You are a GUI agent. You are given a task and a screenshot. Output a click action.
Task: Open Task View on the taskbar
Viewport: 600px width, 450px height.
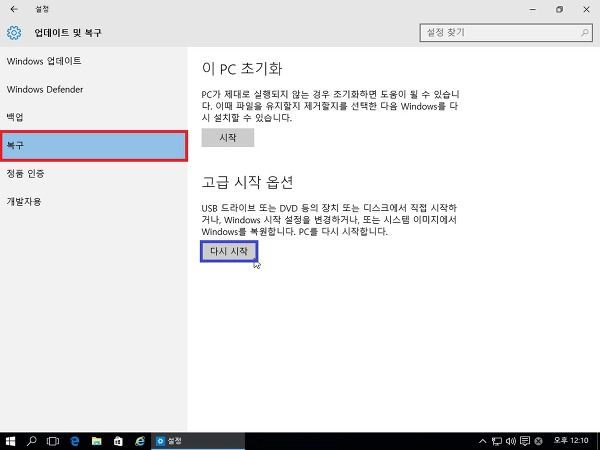[x=53, y=441]
